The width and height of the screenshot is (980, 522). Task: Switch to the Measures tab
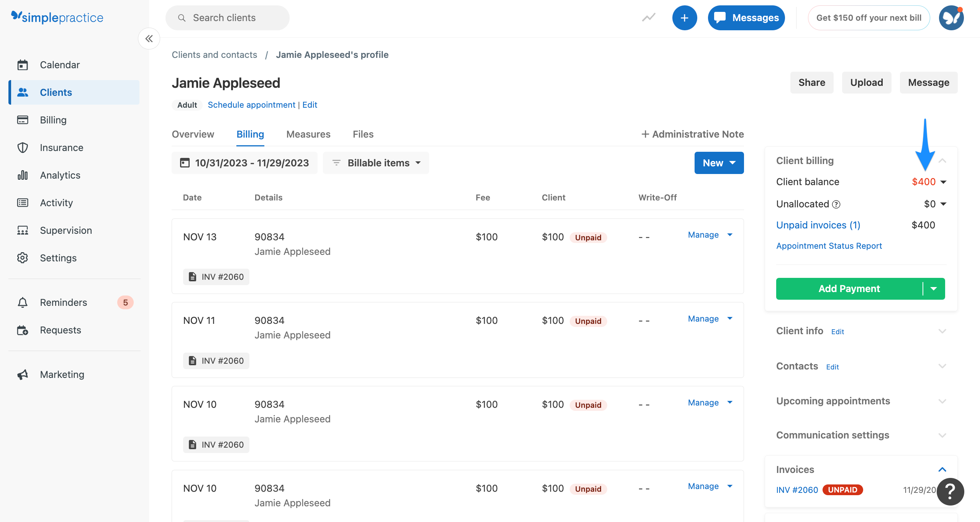(x=308, y=134)
